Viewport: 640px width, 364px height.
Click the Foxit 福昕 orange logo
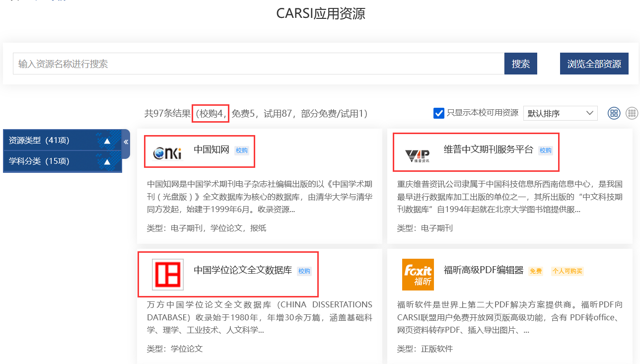[x=418, y=275]
